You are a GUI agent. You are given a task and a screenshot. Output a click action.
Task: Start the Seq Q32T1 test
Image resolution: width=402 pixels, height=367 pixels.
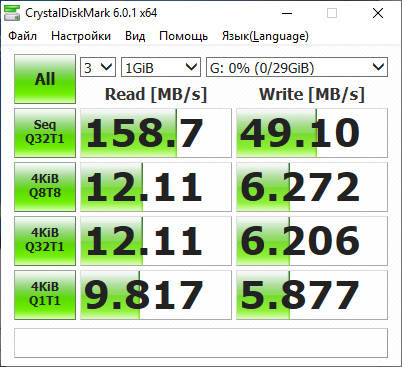pyautogui.click(x=45, y=133)
